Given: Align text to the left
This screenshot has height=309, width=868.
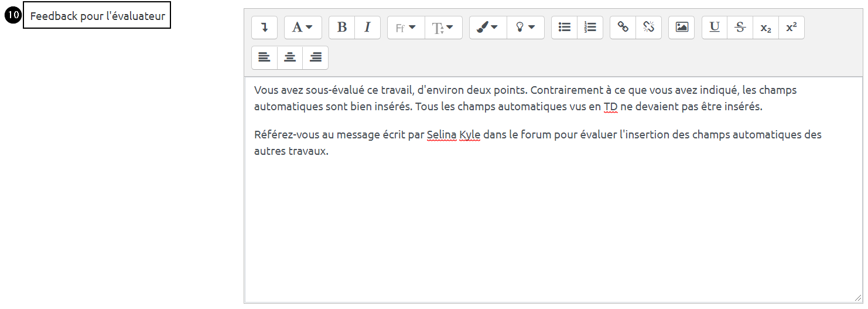Looking at the screenshot, I should pos(264,57).
